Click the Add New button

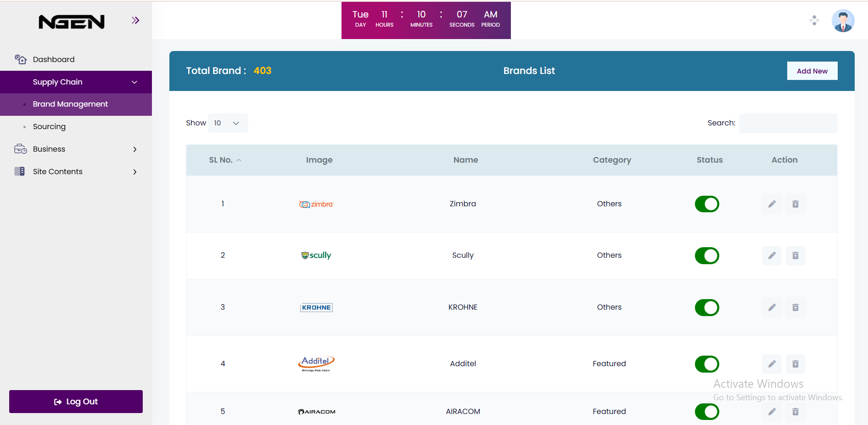point(812,71)
